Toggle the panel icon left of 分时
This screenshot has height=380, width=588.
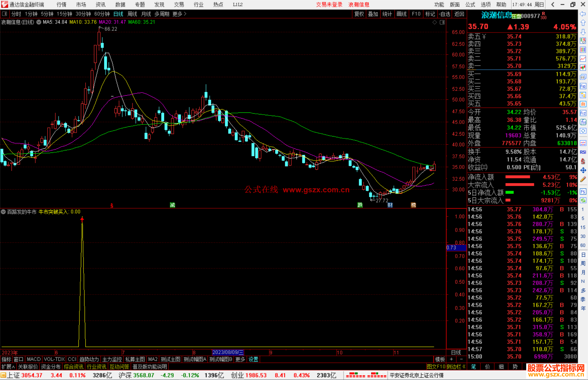coord(5,14)
